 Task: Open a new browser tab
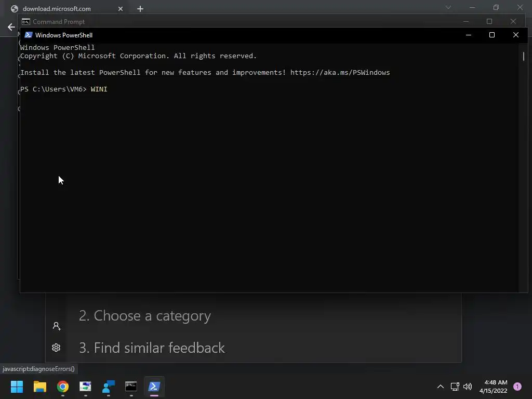[x=140, y=9]
